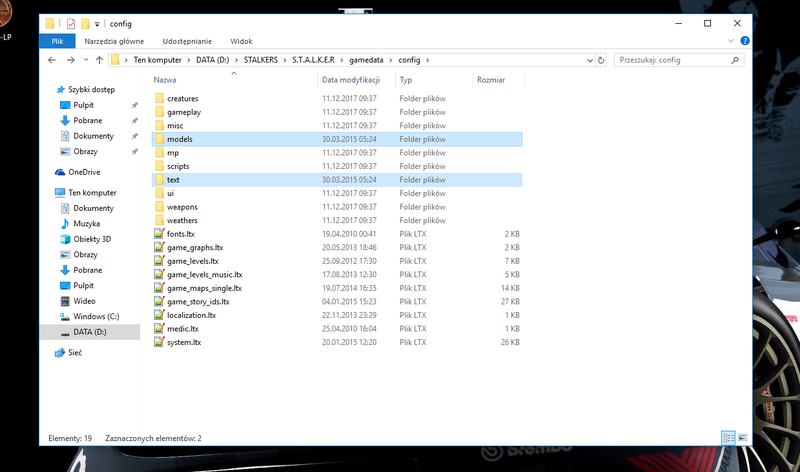800x472 pixels.
Task: Expand the address bar history dropdown
Action: [x=589, y=60]
